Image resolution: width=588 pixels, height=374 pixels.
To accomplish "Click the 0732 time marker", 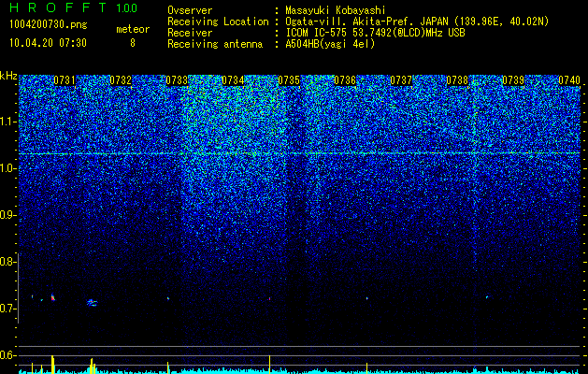I will pyautogui.click(x=121, y=80).
